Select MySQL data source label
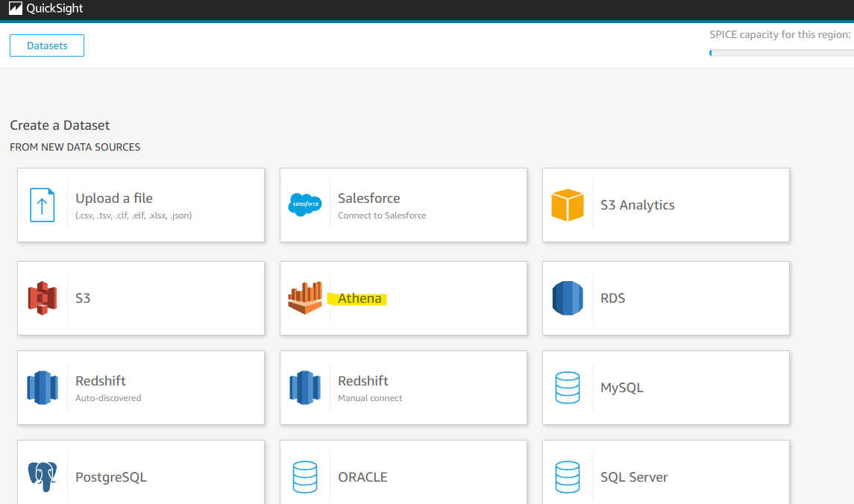The width and height of the screenshot is (854, 504). pyautogui.click(x=621, y=388)
